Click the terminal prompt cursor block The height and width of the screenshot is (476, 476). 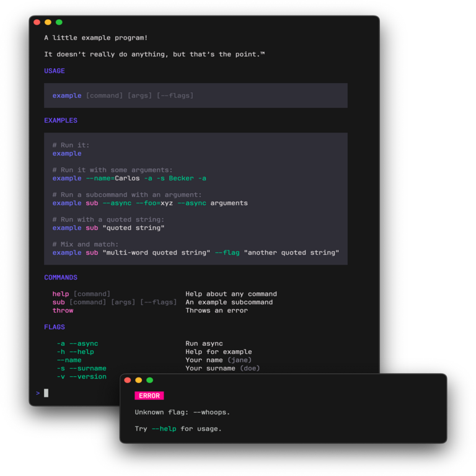click(x=46, y=393)
